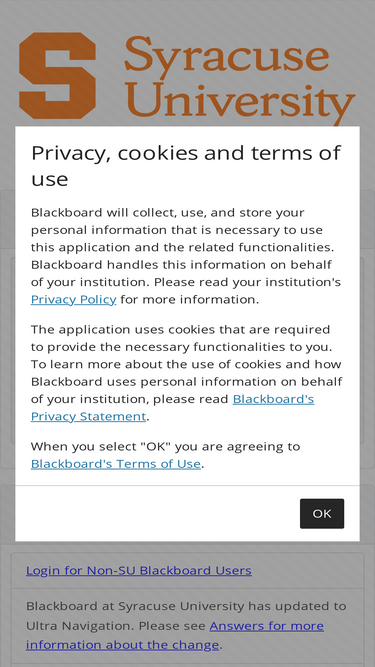The height and width of the screenshot is (667, 375).
Task: Open Blackboard's Terms of Use link
Action: click(x=116, y=464)
